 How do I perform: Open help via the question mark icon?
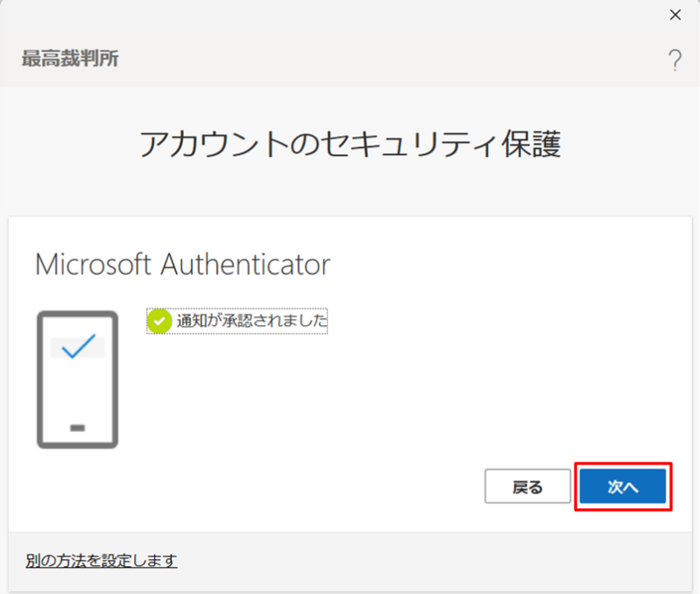pos(675,60)
